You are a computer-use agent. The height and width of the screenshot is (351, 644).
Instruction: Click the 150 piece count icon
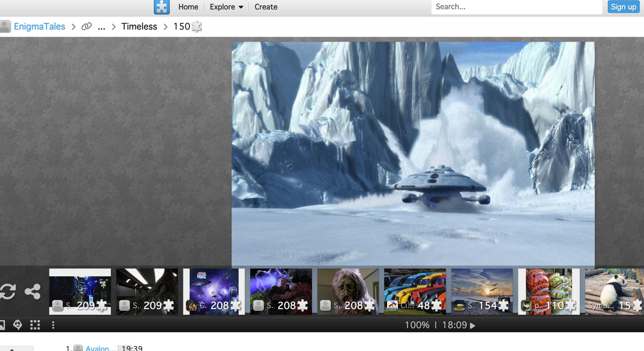pyautogui.click(x=196, y=26)
